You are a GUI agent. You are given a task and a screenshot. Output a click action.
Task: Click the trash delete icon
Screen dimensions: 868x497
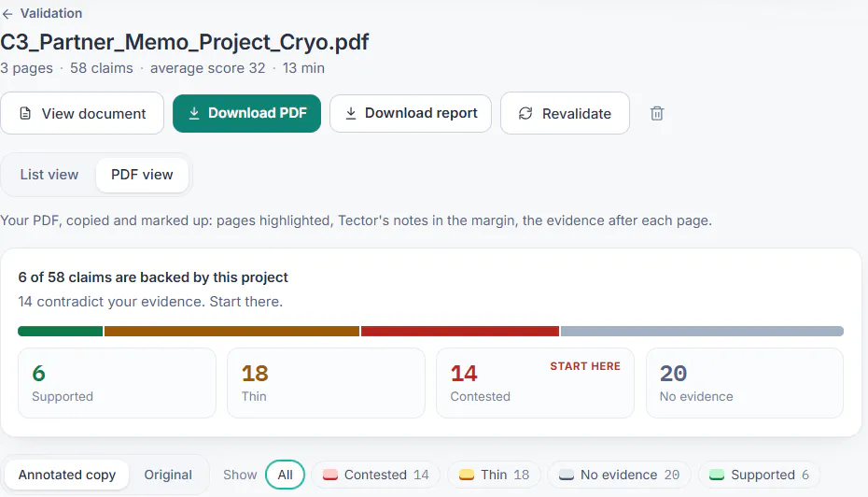click(x=656, y=114)
